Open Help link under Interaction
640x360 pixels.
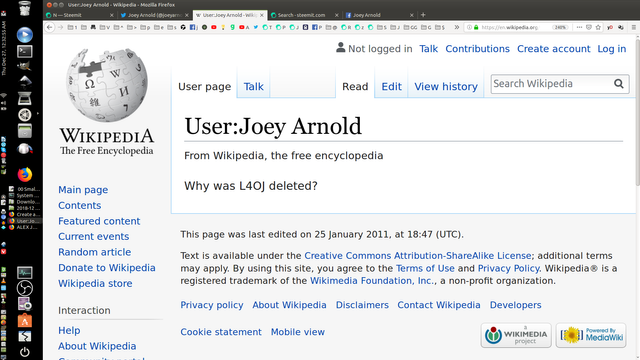pos(69,331)
